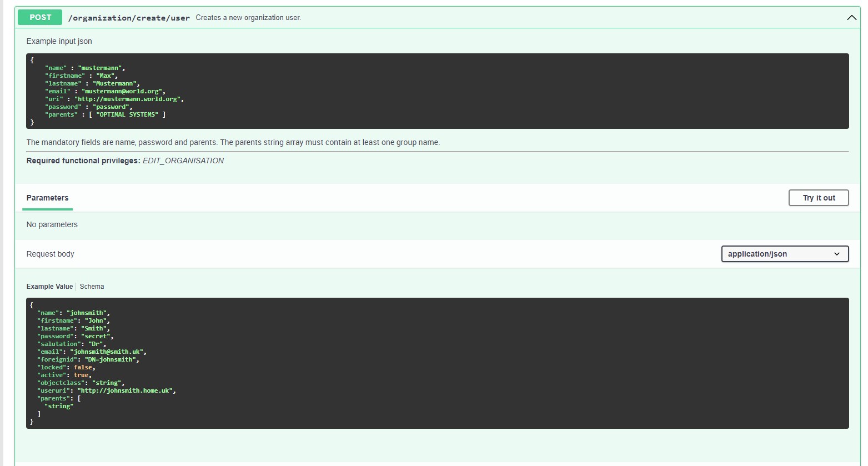This screenshot has width=868, height=466.
Task: Collapse the create user endpoint chevron
Action: pyautogui.click(x=851, y=18)
